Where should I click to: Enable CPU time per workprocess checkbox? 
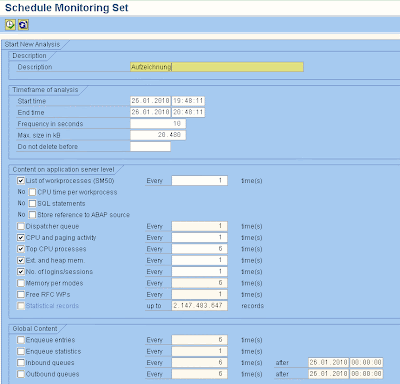click(32, 192)
